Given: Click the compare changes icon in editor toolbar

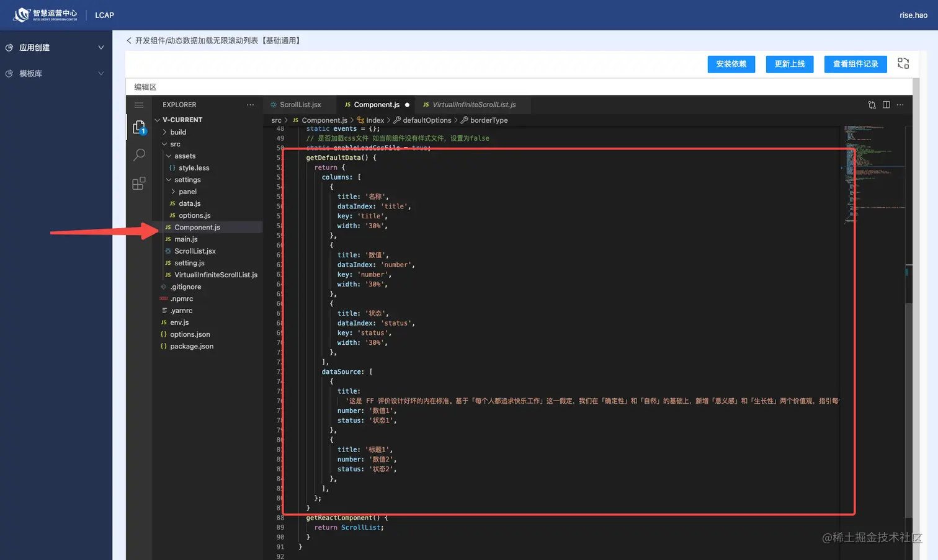Looking at the screenshot, I should (x=872, y=105).
